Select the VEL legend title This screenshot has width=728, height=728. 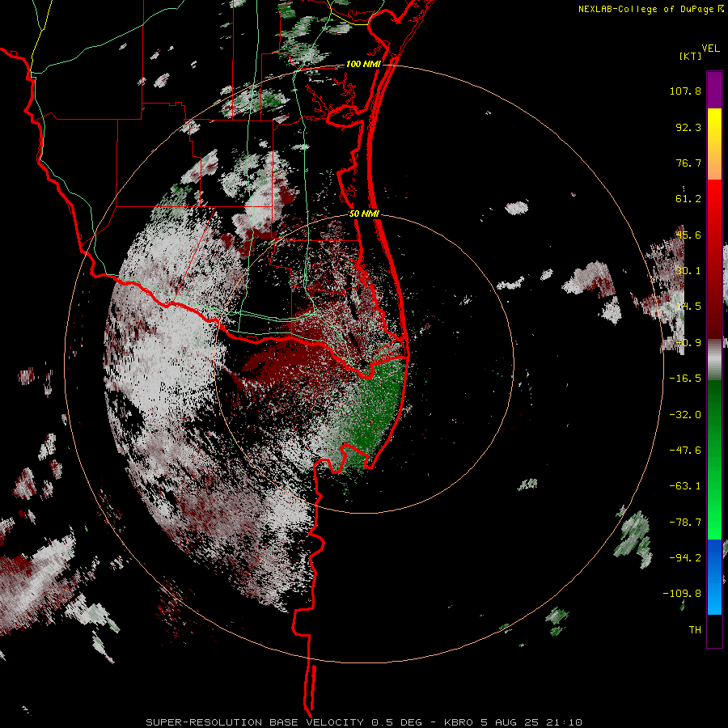point(710,49)
